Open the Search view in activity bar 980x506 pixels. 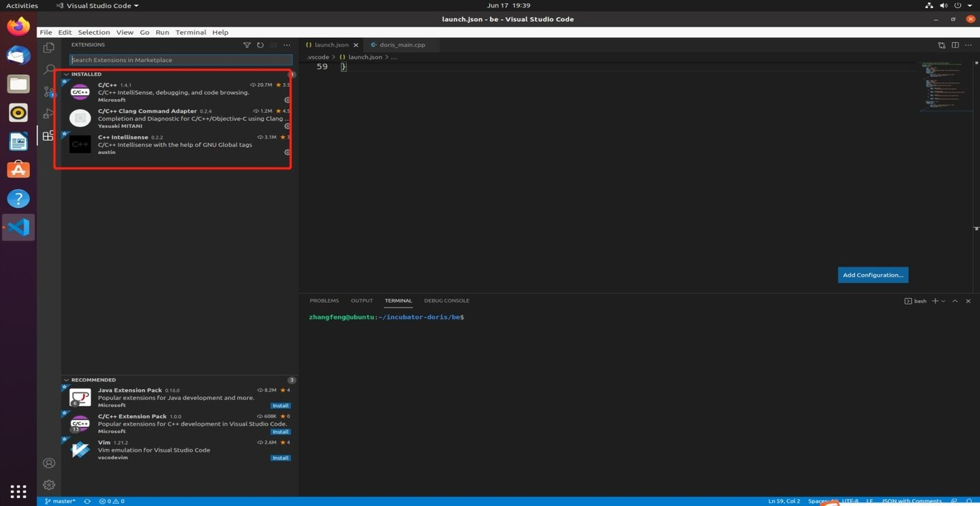point(48,69)
